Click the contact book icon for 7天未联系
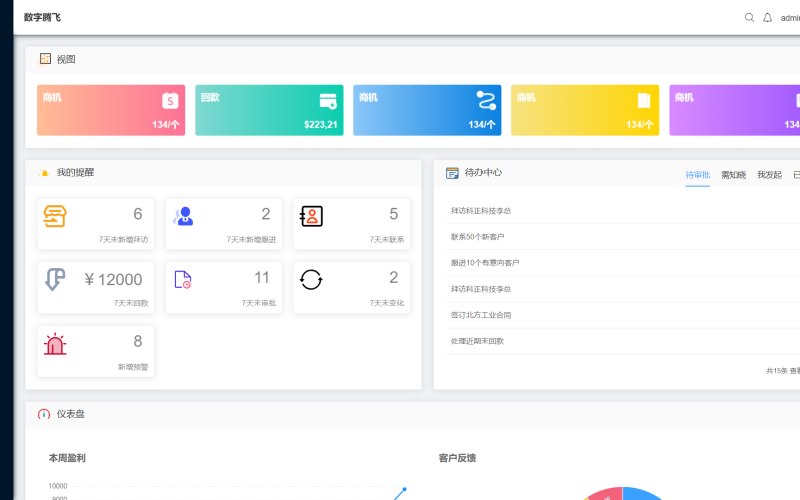This screenshot has width=800, height=500. click(x=311, y=216)
